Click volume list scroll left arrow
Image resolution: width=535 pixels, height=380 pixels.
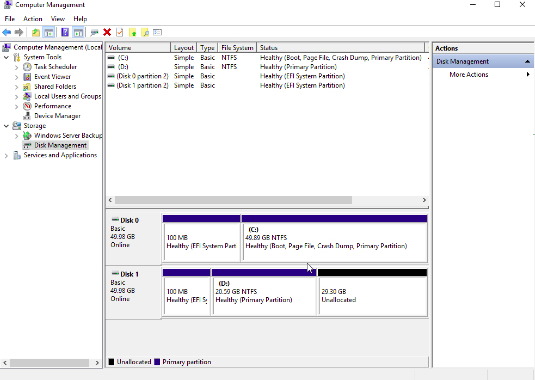110,200
